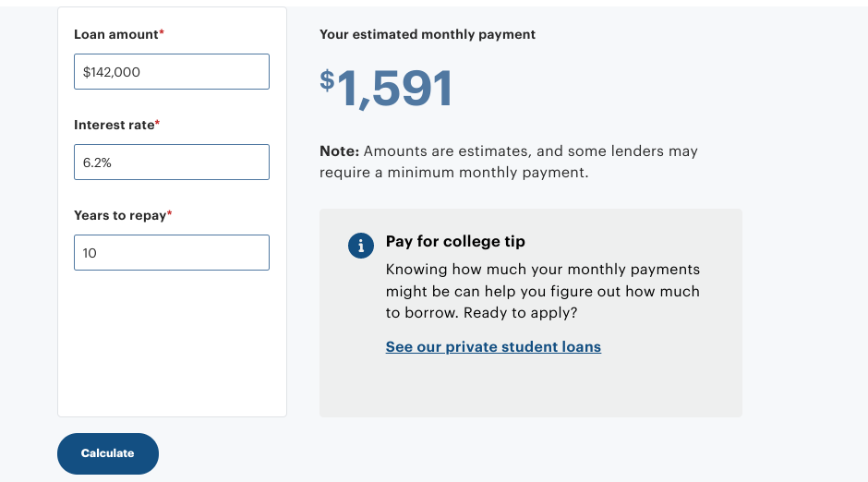868x482 pixels.
Task: Open the See our private student loans link
Action: (493, 347)
